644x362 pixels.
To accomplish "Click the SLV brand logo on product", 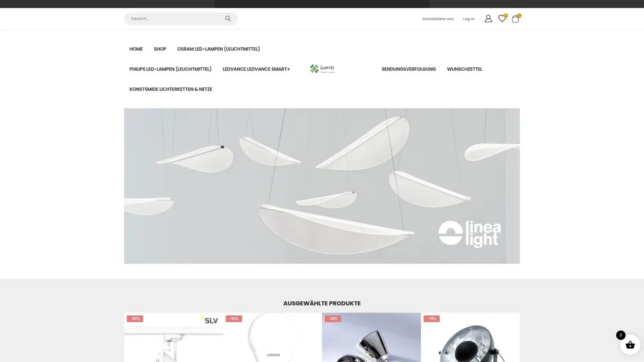I will (210, 320).
